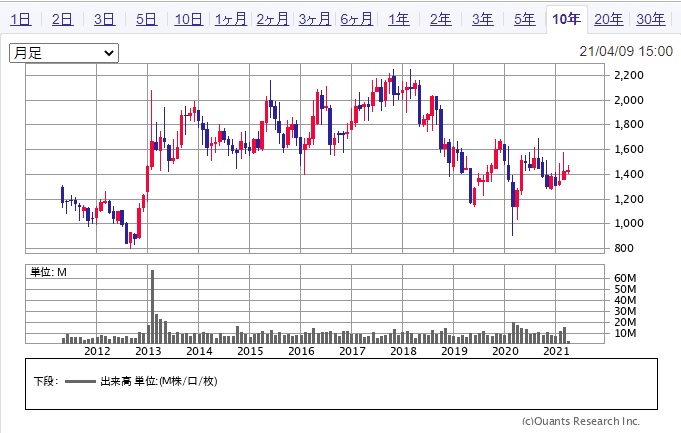Click the 1,400 price axis label
681x433 pixels.
coord(628,174)
